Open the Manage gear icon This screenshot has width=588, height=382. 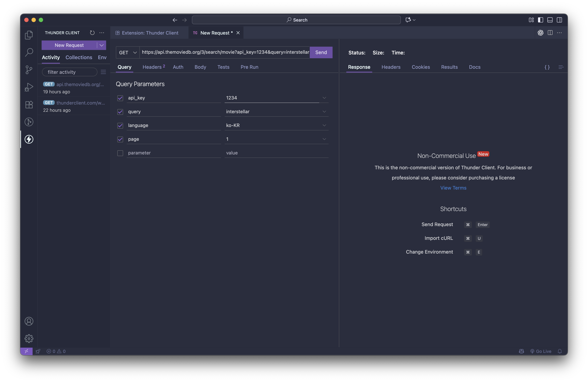[x=29, y=338]
